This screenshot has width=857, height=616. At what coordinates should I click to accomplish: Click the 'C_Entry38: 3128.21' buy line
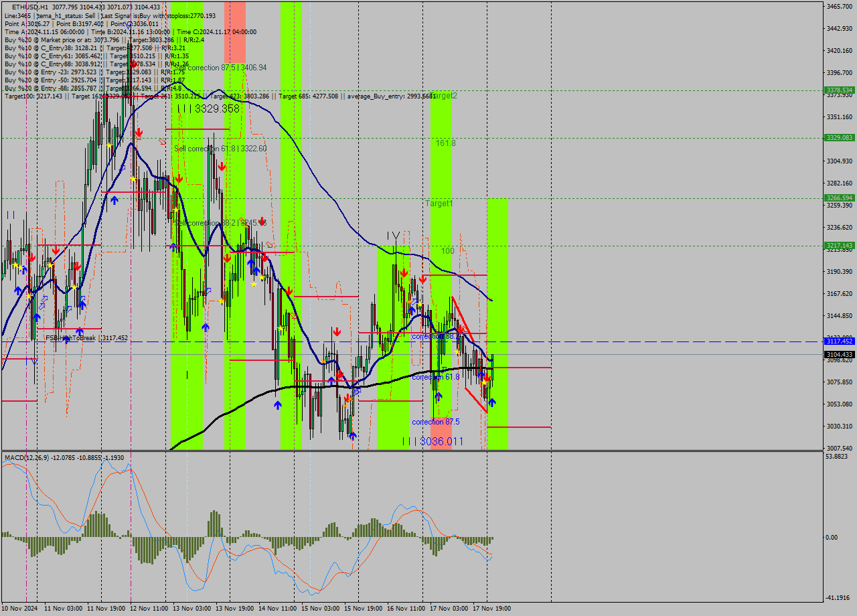(95, 48)
